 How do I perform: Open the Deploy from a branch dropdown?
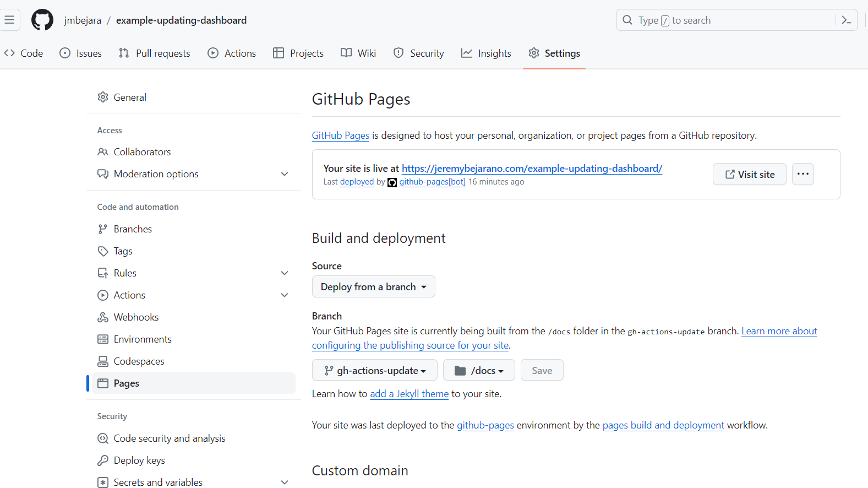pyautogui.click(x=373, y=287)
